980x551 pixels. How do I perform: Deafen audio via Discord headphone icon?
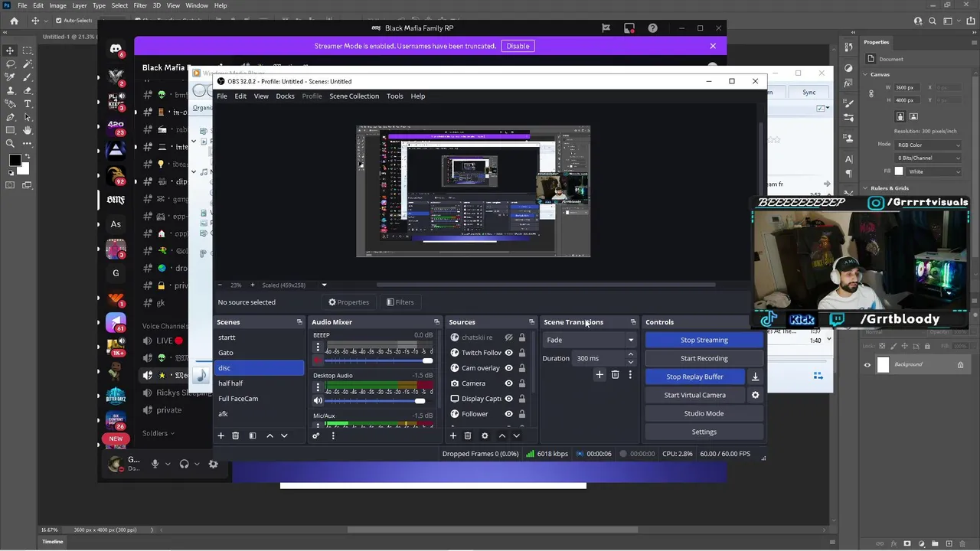[184, 464]
